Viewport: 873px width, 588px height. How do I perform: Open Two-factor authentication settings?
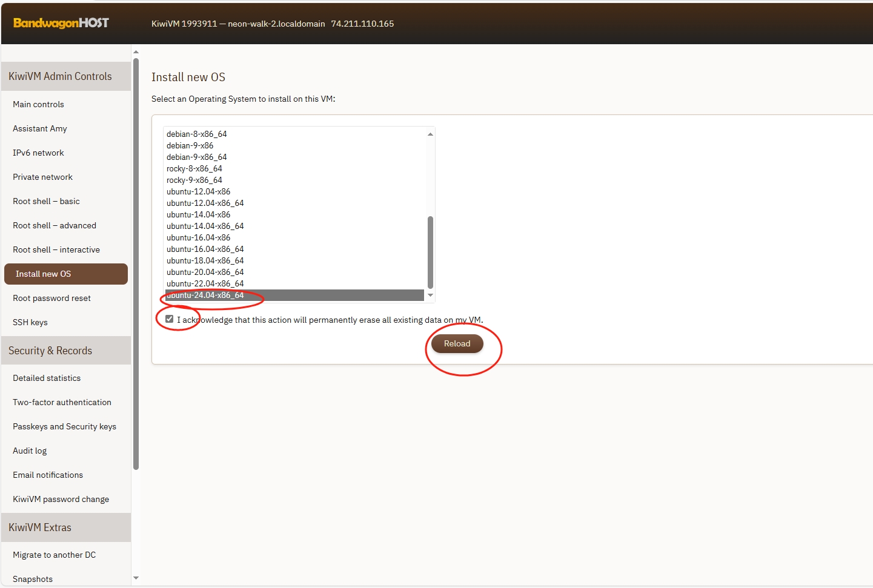tap(62, 402)
